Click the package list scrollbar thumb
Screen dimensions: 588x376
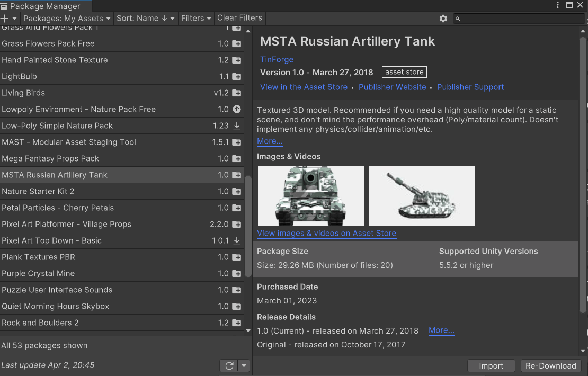click(248, 227)
